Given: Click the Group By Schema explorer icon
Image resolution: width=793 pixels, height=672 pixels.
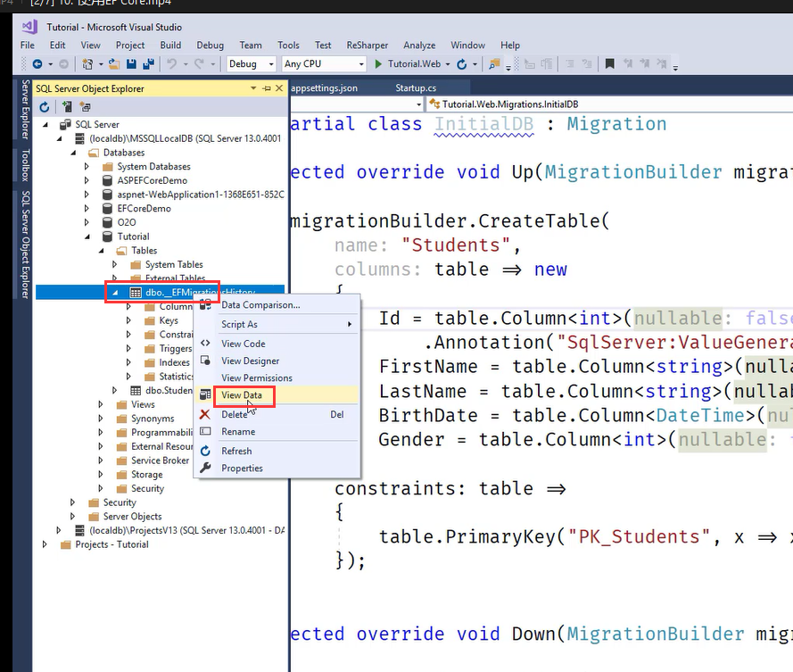Looking at the screenshot, I should tap(85, 107).
